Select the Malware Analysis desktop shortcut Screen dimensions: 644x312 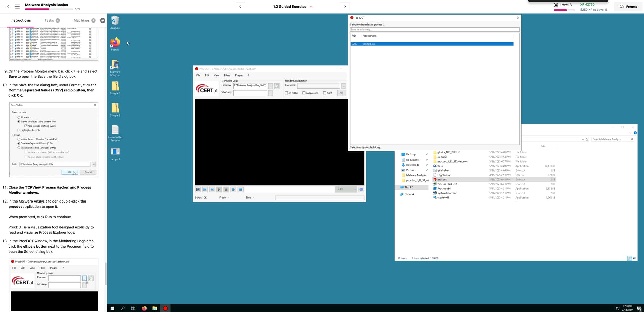coord(115,68)
